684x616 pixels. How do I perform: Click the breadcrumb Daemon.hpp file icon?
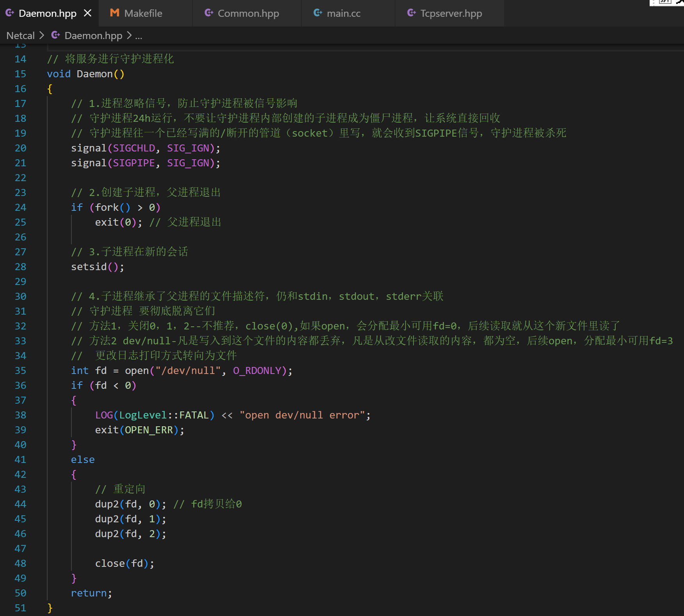click(55, 35)
